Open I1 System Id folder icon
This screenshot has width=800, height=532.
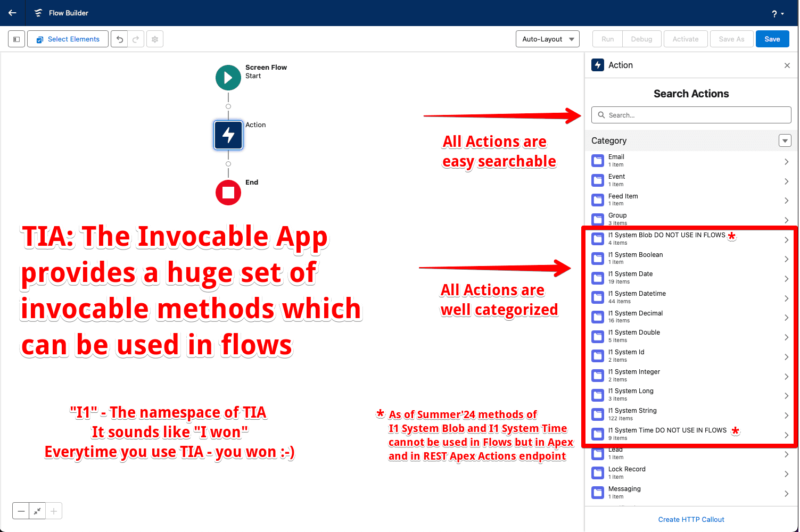pyautogui.click(x=598, y=356)
